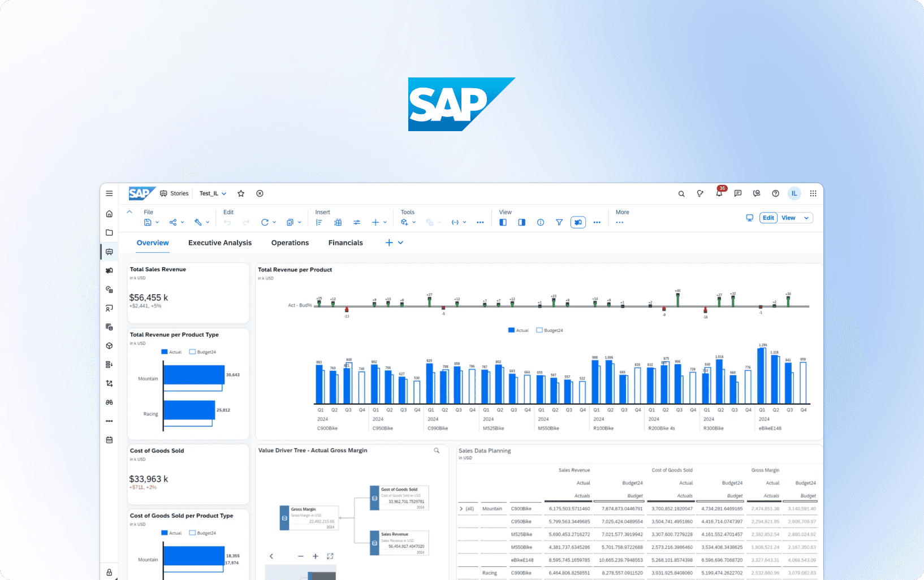Open the page tabs overflow chevron
924x580 pixels.
[400, 243]
